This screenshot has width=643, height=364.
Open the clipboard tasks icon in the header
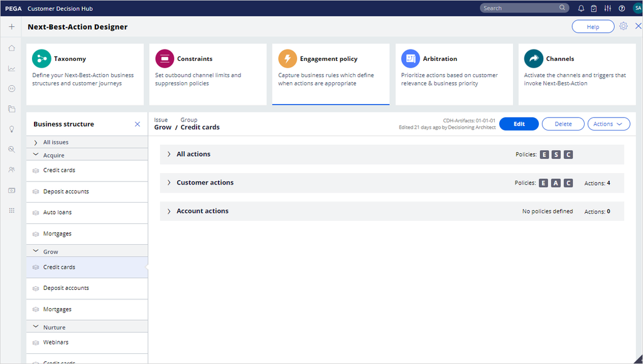coord(594,8)
